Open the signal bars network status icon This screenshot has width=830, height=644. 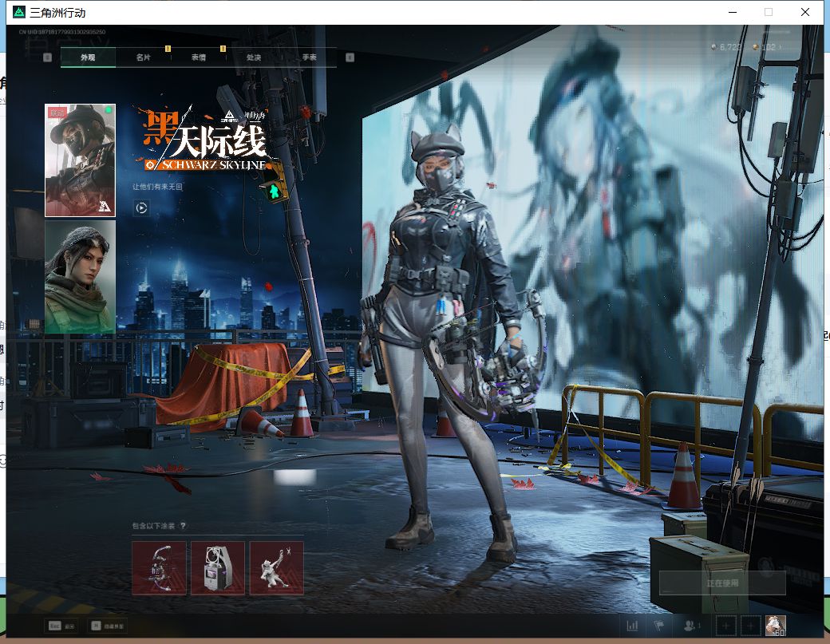[x=632, y=626]
